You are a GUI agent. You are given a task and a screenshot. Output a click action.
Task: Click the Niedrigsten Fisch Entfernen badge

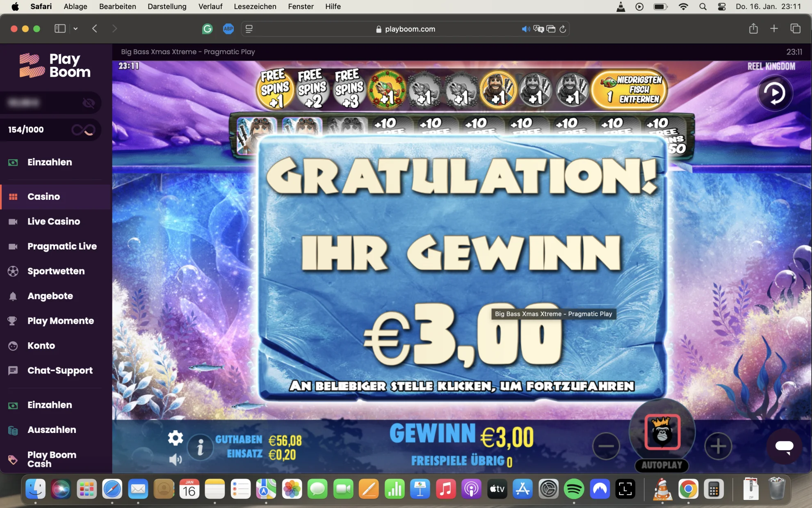(630, 89)
